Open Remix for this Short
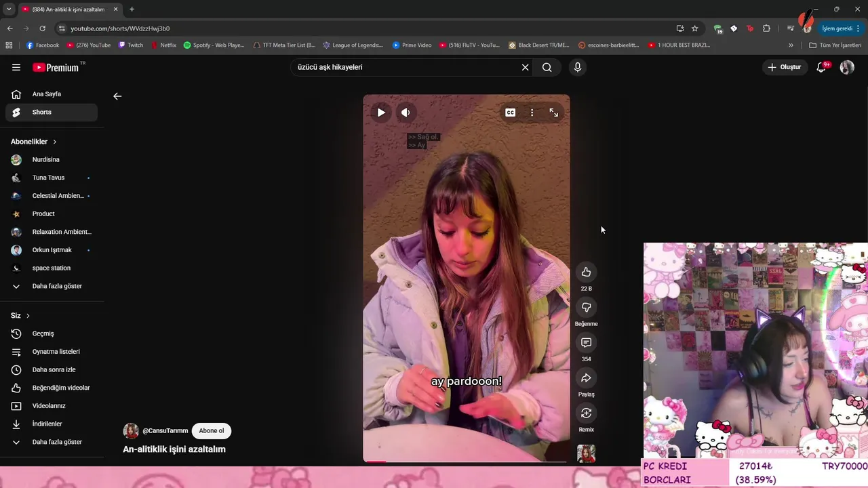868x488 pixels. point(587,413)
